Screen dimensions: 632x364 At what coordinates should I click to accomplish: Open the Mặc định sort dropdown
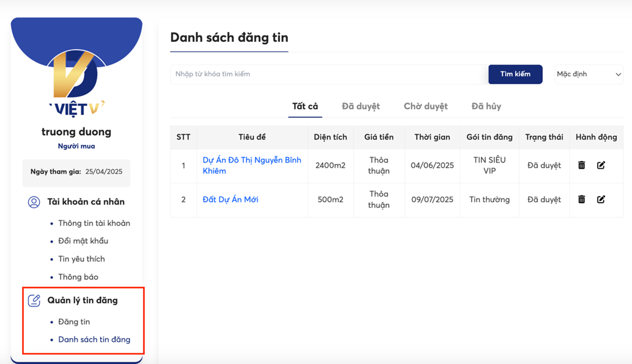point(588,74)
